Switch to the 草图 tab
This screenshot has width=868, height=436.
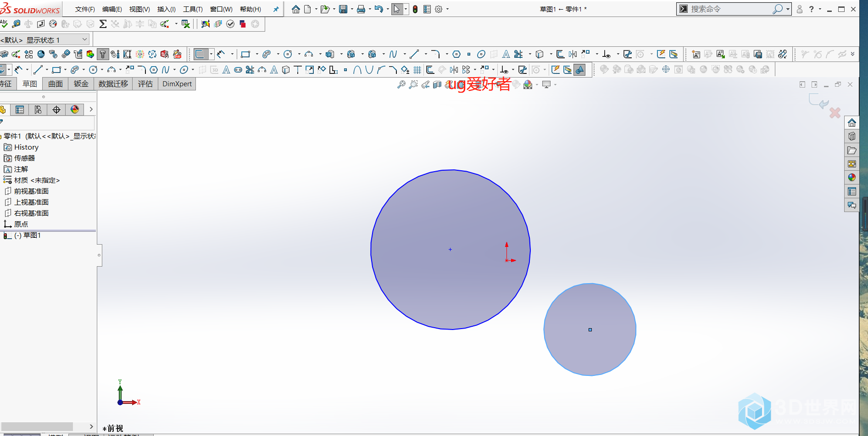tap(30, 84)
